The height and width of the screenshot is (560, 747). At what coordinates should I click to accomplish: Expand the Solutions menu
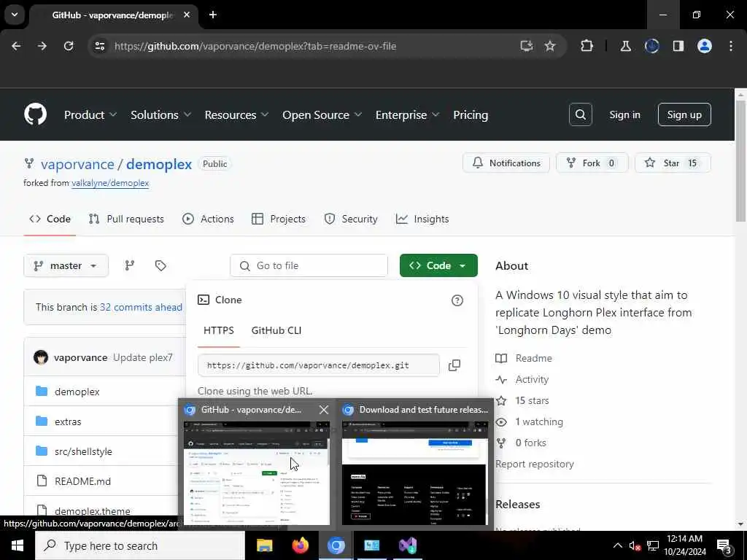point(160,114)
